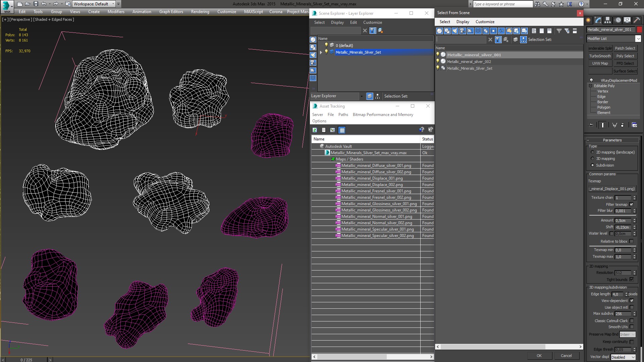The width and height of the screenshot is (644, 362).
Task: Toggle visibility bulb of Metallic_mineral_silver_002
Action: (x=437, y=61)
